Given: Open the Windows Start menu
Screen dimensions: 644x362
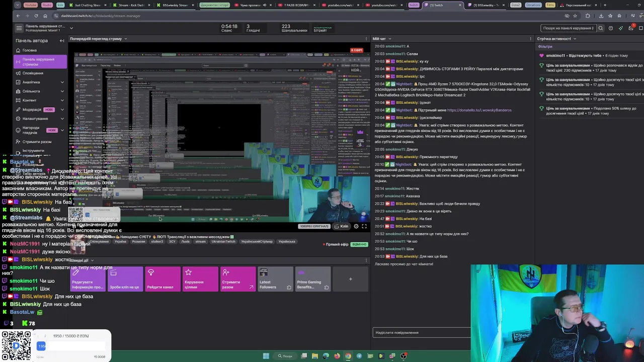Looking at the screenshot, I should [266, 356].
